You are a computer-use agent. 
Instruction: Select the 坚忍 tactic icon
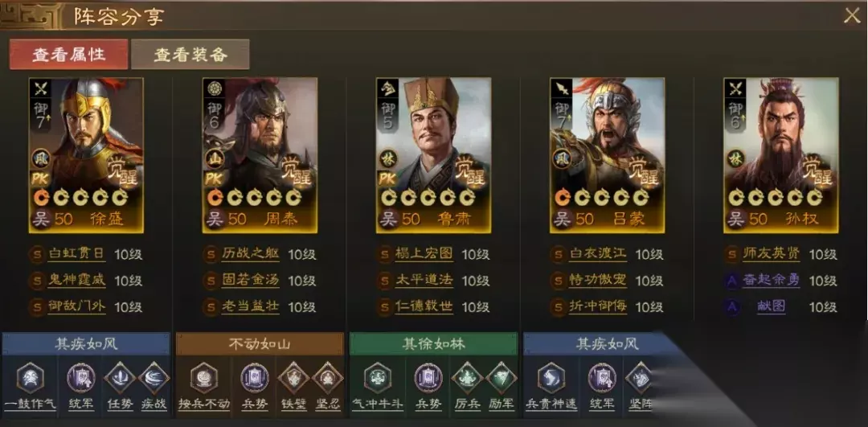(x=327, y=378)
